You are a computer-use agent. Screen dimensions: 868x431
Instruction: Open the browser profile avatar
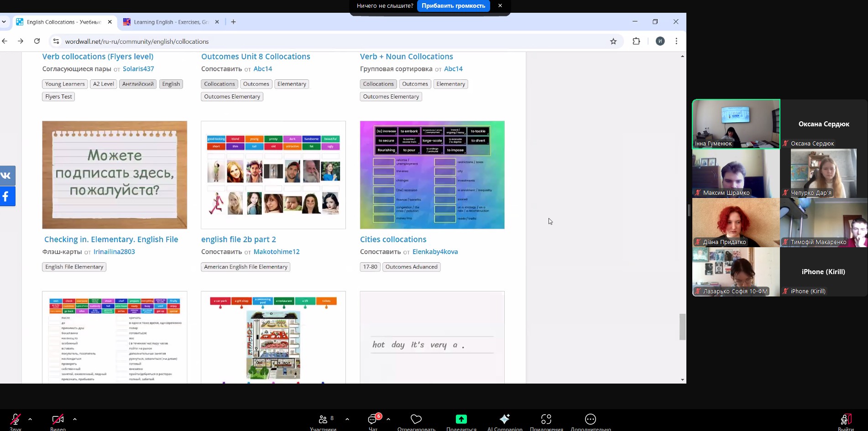pos(660,41)
